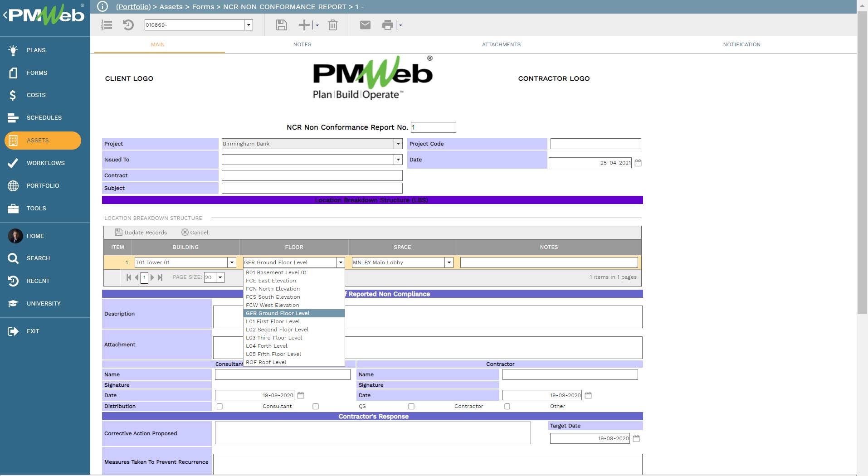Screen dimensions: 868x476
Task: Tick the checkbox left of QS distribution
Action: (x=316, y=406)
